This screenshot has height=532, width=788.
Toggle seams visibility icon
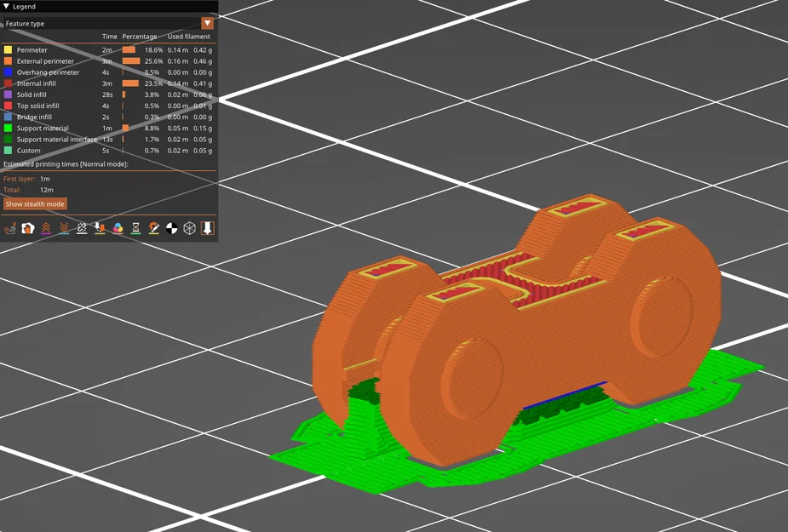[82, 229]
